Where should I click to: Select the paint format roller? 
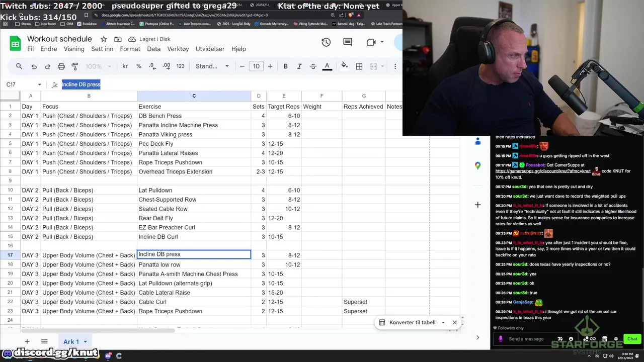[75, 66]
